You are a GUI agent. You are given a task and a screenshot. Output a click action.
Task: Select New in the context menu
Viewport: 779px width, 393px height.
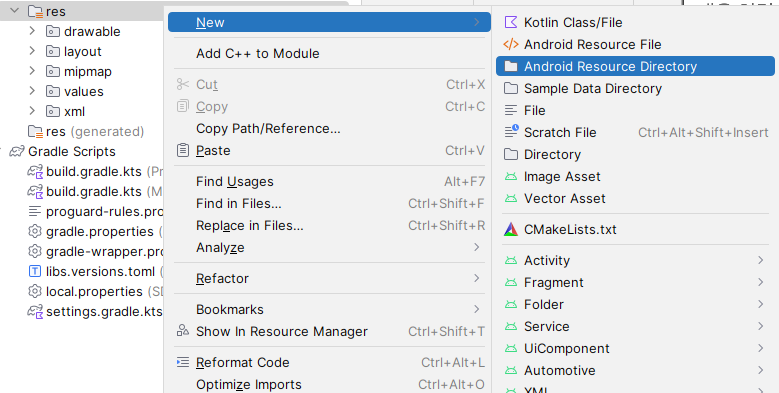coord(329,22)
